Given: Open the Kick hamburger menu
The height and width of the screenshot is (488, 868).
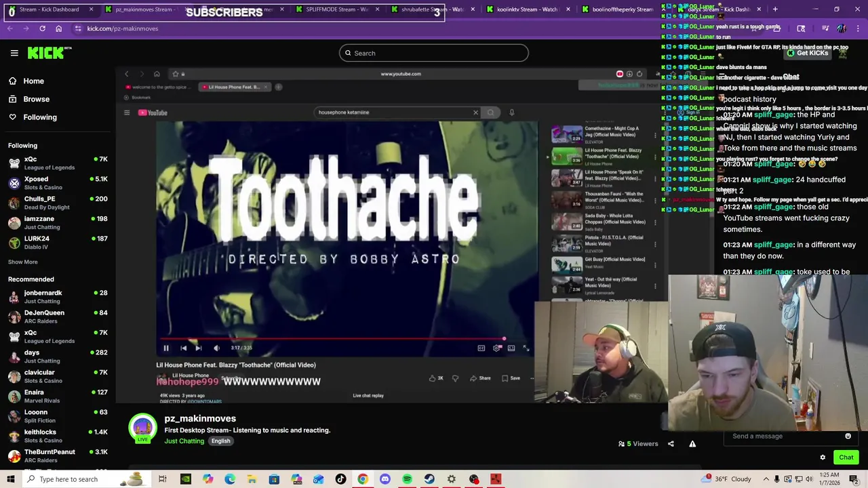Looking at the screenshot, I should [14, 53].
